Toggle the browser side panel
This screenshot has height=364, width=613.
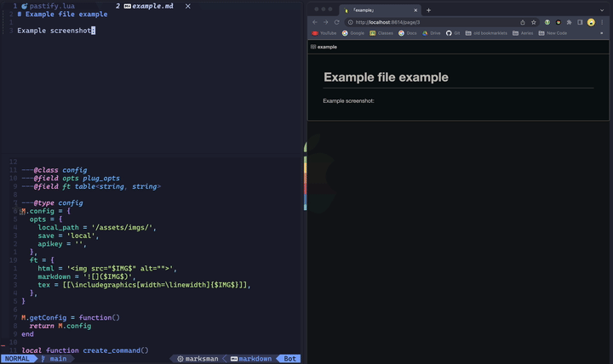(x=580, y=22)
